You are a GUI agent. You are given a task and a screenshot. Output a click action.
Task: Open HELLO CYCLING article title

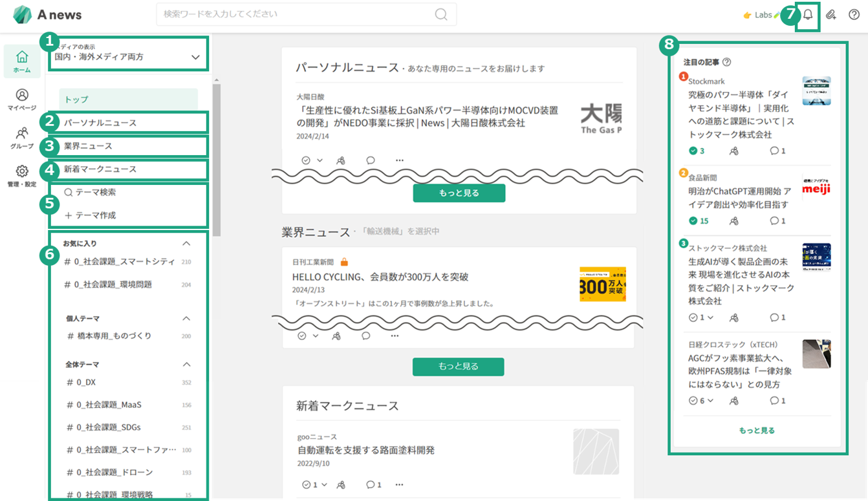pyautogui.click(x=380, y=277)
